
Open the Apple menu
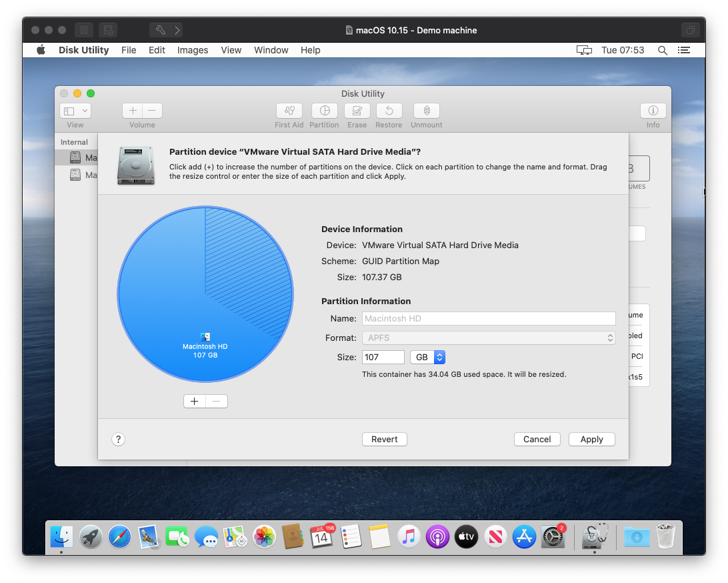41,50
